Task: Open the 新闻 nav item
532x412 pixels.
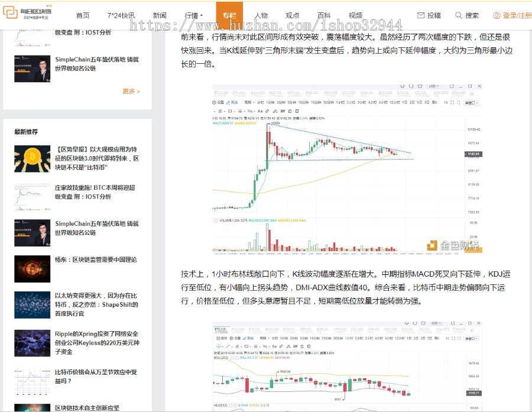Action: pyautogui.click(x=160, y=15)
